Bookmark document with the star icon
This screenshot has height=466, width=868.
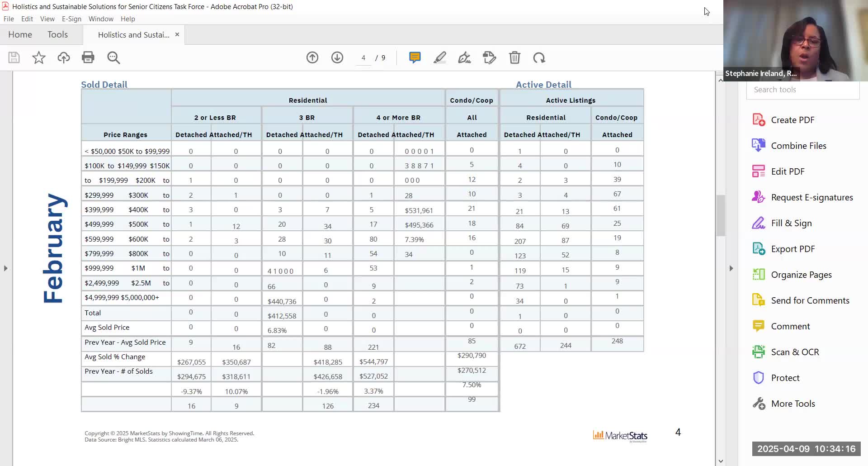(x=39, y=57)
